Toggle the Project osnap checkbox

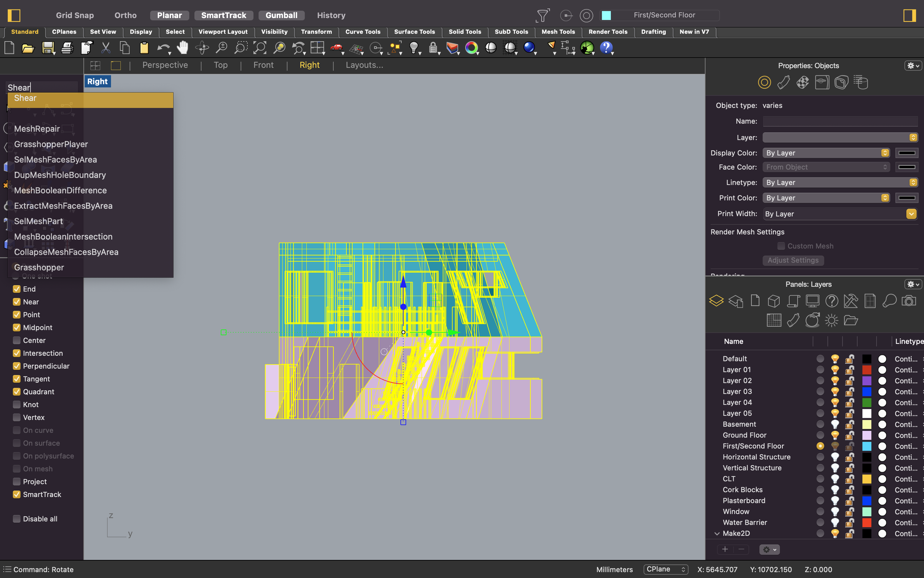point(16,481)
